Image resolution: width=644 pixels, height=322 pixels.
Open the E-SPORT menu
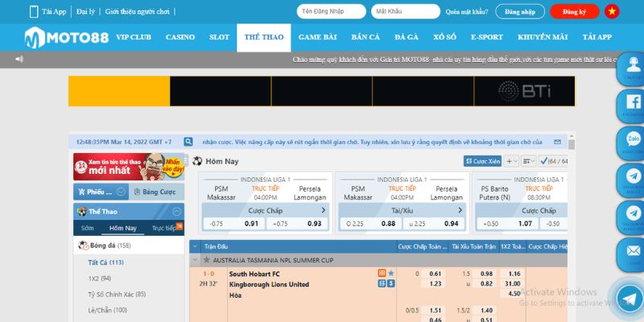[487, 37]
